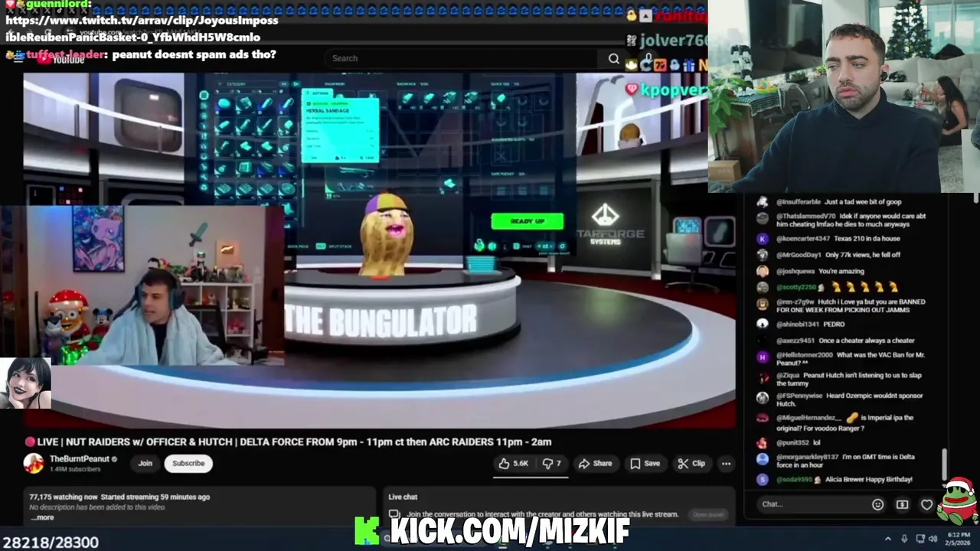Click username @MrGoodDay1 in chat
This screenshot has height=551, width=980.
click(799, 255)
